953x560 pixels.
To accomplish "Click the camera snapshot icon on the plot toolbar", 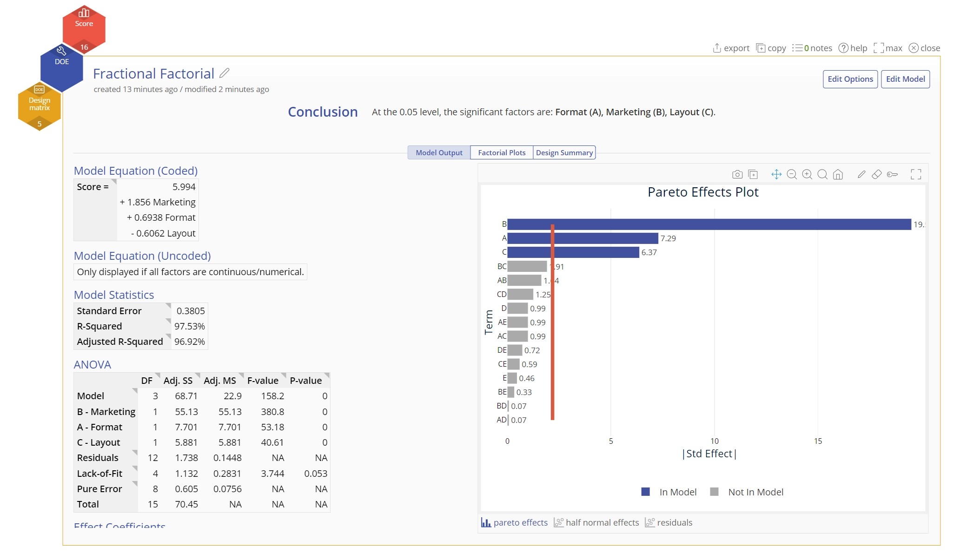I will 737,174.
